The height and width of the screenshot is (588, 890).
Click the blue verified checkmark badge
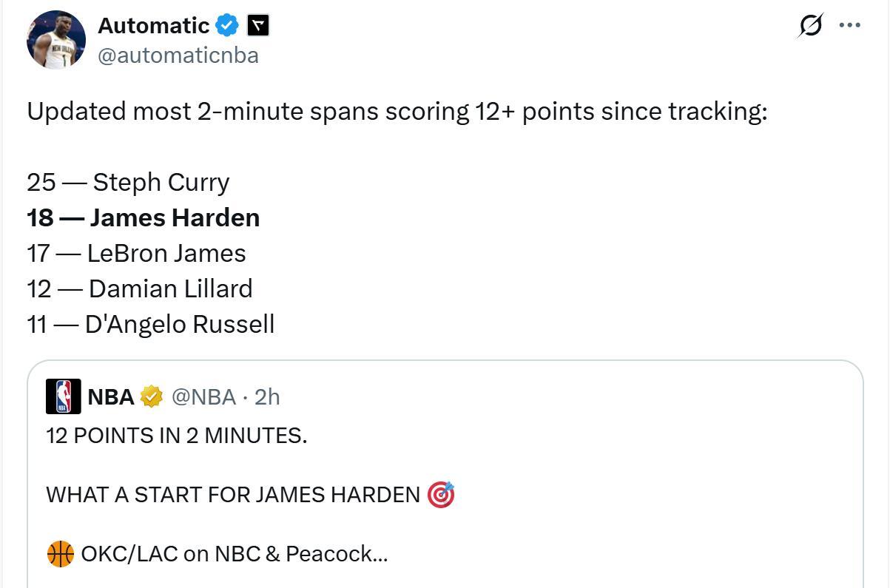point(227,26)
